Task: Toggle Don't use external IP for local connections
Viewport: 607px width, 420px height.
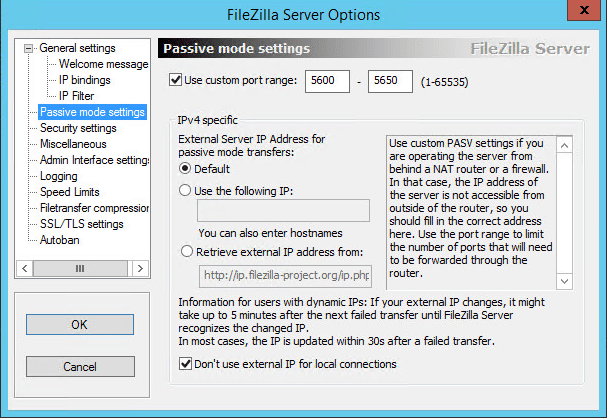Action: [x=185, y=364]
